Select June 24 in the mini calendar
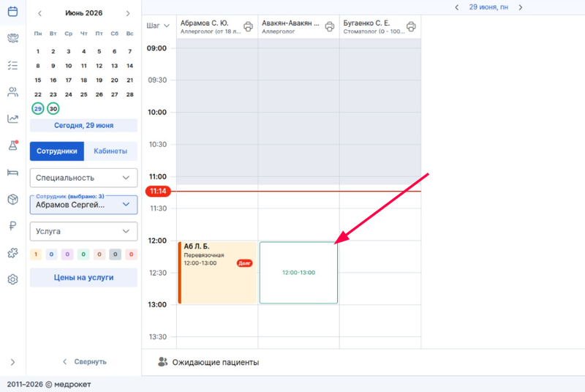Screen dimensions: 585x392 tap(68, 94)
